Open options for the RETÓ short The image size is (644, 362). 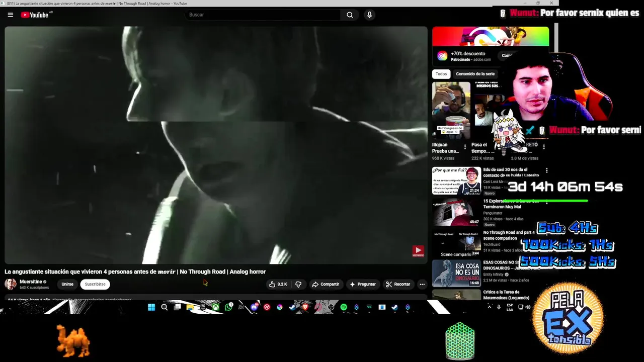(544, 146)
